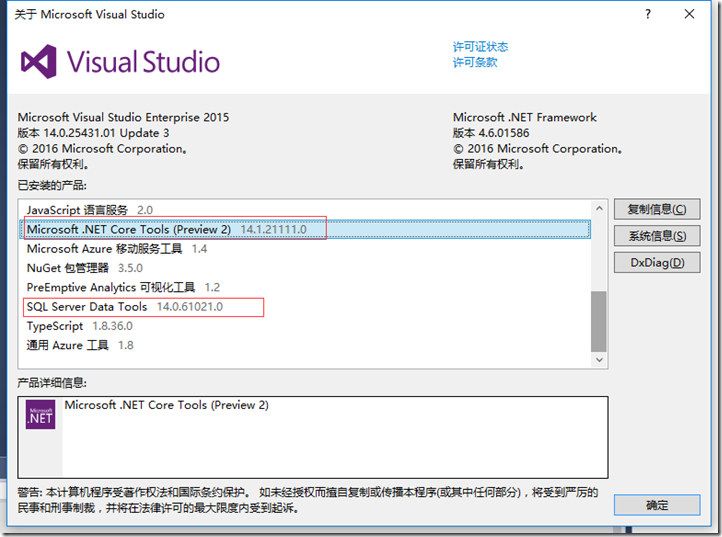Click the 产品详细信息 label

coord(52,383)
